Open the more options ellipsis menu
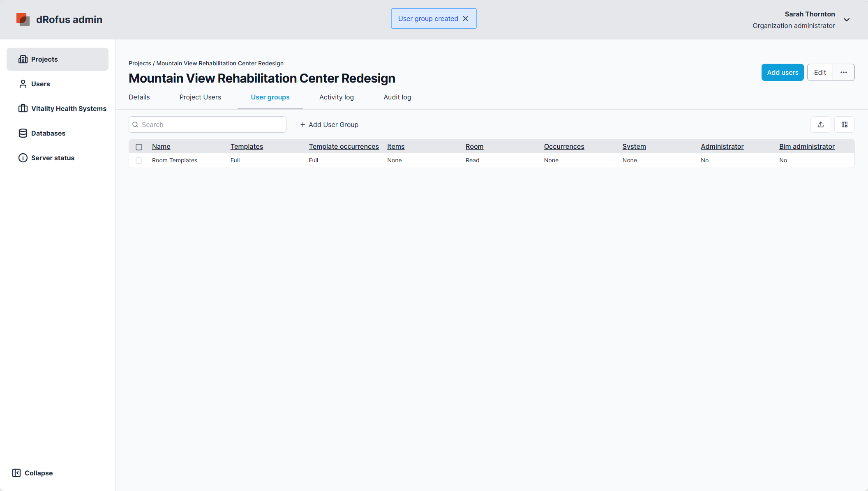The image size is (868, 491). click(x=844, y=72)
